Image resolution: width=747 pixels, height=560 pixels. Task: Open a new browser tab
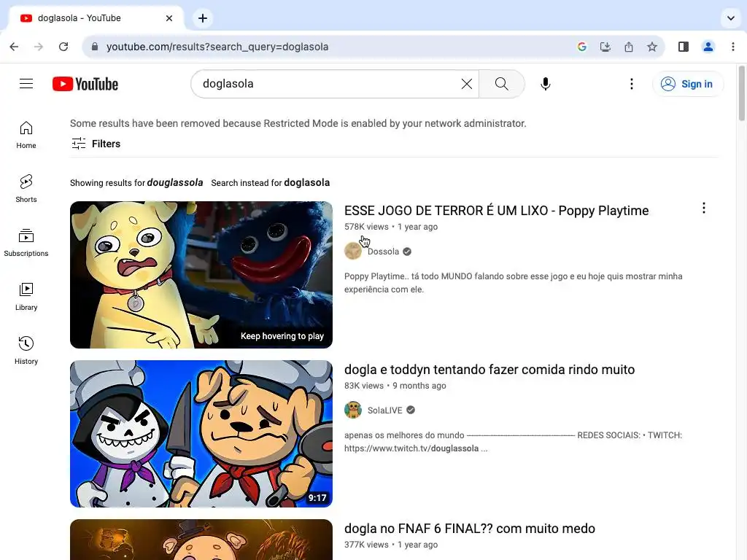tap(203, 18)
